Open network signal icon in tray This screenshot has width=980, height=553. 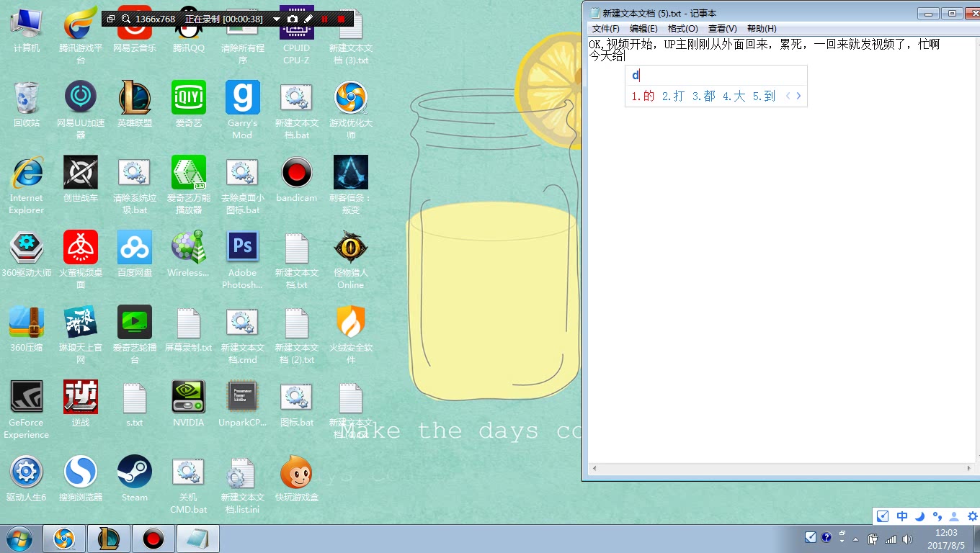coord(891,539)
